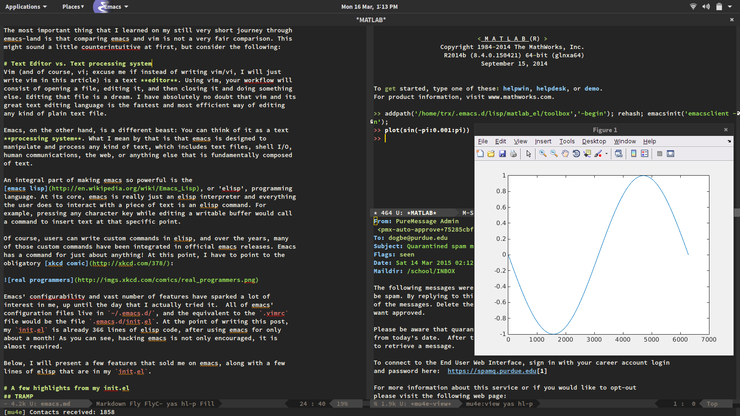The image size is (740, 416).
Task: Open the Places menu in top panel
Action: click(73, 7)
